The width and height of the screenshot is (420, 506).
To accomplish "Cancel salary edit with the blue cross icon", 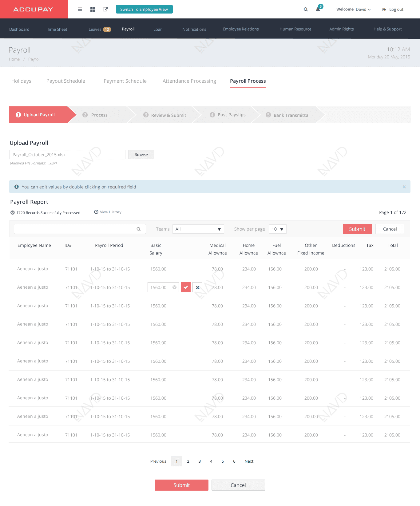I will 197,287.
